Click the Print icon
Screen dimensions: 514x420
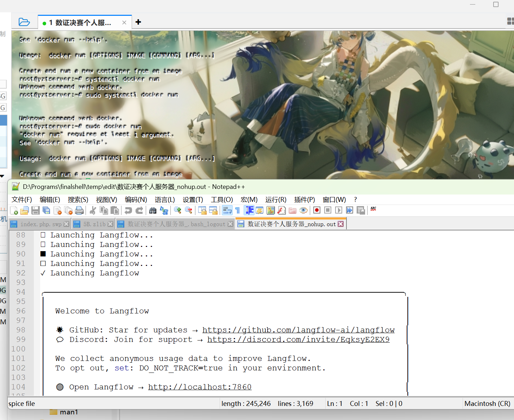click(x=80, y=210)
